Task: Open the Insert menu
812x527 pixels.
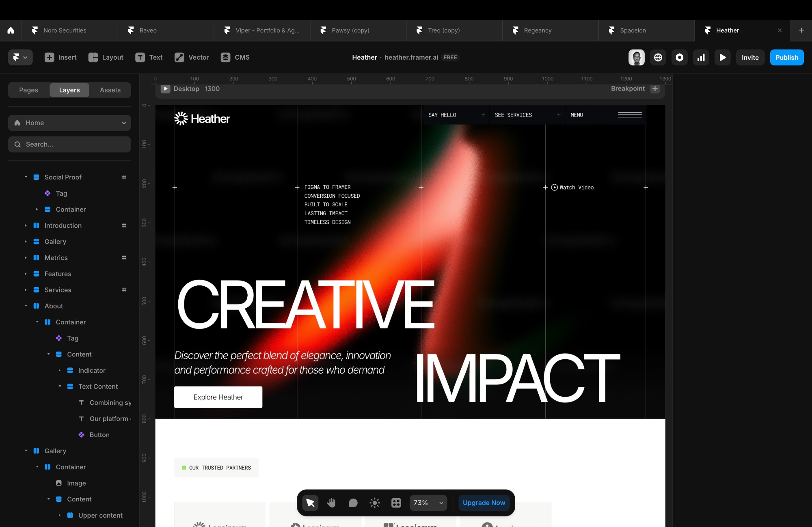Action: coord(60,57)
